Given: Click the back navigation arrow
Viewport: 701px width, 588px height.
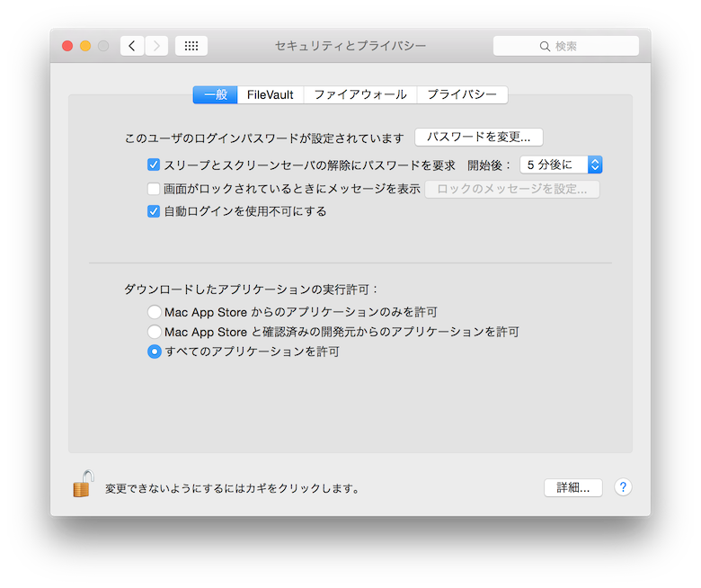Looking at the screenshot, I should pos(132,46).
